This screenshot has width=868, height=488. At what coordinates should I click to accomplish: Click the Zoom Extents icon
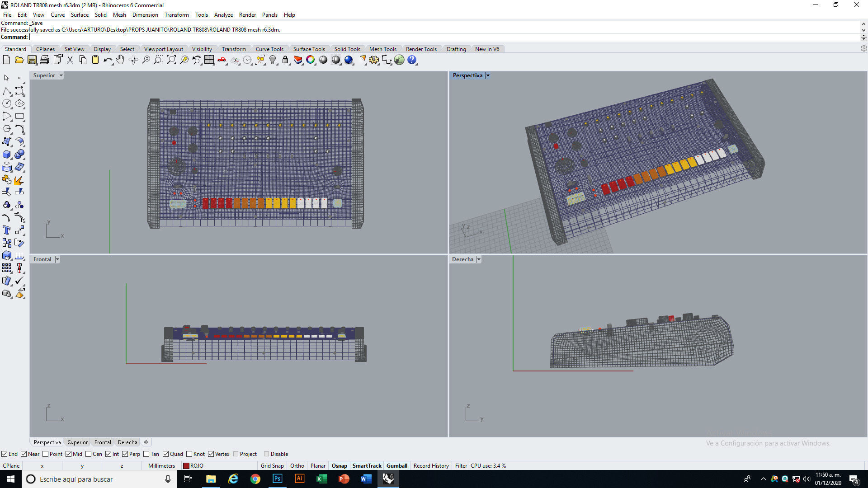[171, 60]
